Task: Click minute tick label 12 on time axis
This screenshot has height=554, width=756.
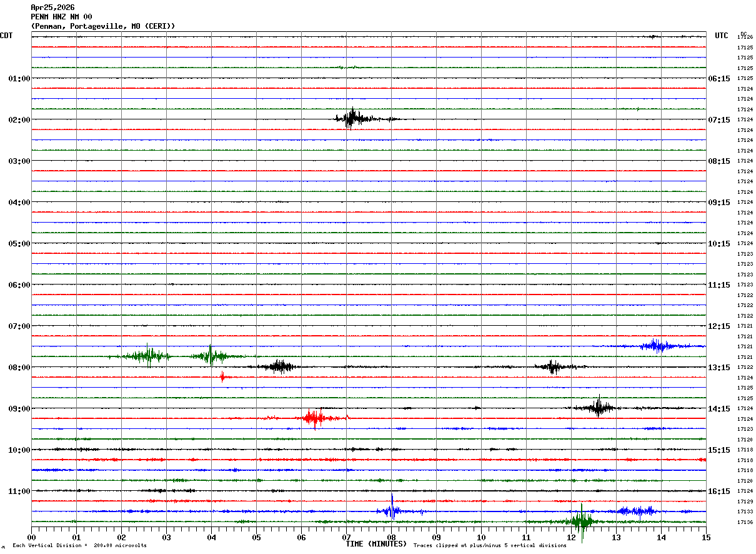Action: [571, 538]
